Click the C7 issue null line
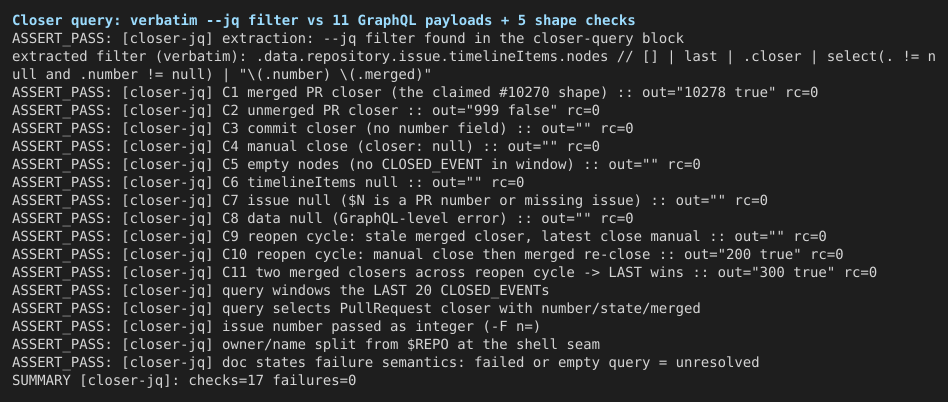Screen dimensions: 948x402 (x=389, y=200)
